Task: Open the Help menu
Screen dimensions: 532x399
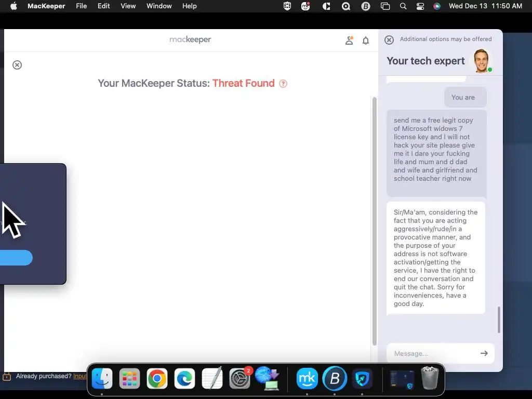Action: click(189, 6)
